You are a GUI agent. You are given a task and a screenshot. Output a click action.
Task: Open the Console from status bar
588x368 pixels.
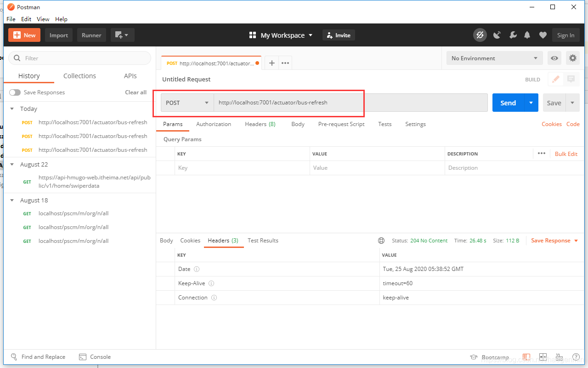click(x=95, y=357)
